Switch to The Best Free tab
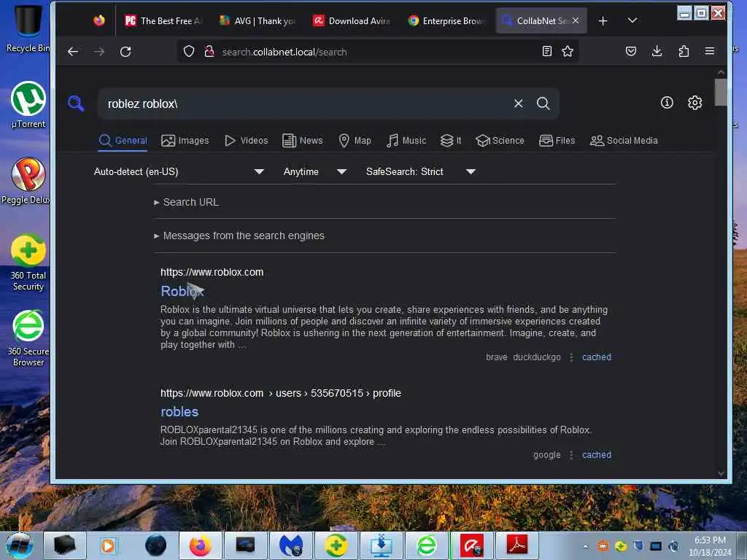The height and width of the screenshot is (560, 747). [x=163, y=21]
